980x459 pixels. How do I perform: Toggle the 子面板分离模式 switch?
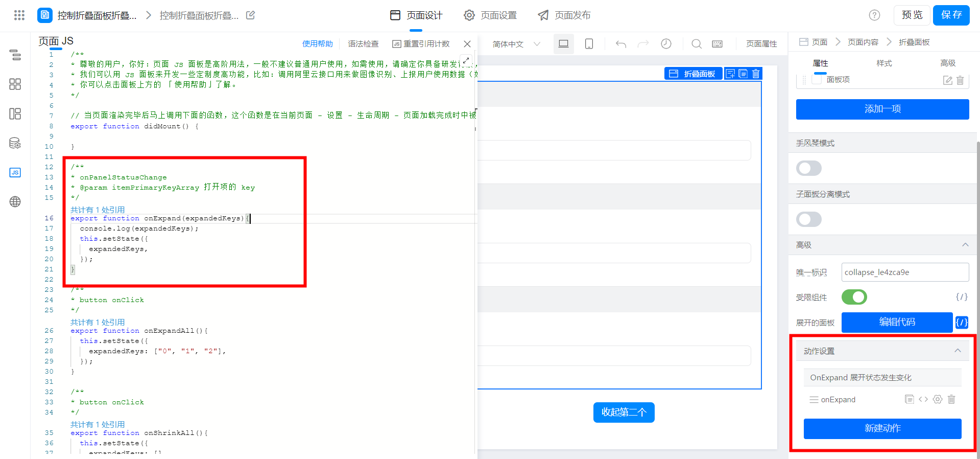coord(809,219)
